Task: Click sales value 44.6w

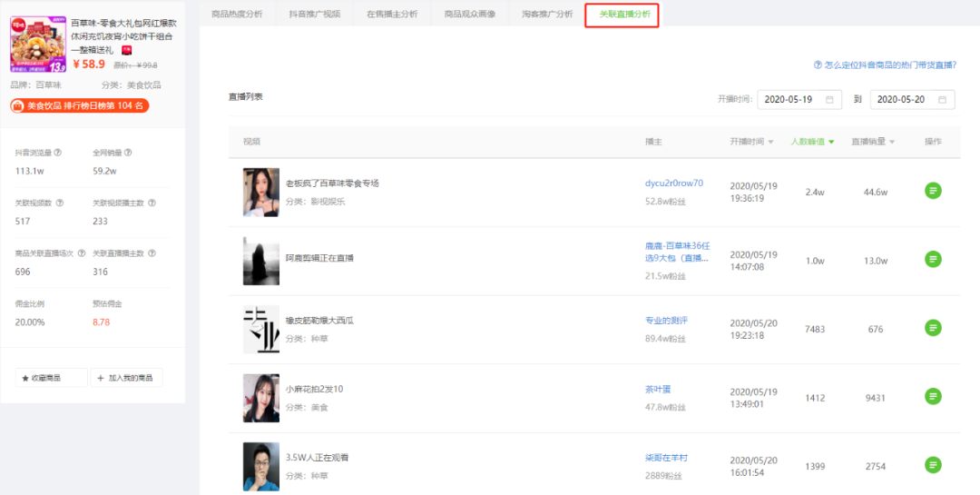Action: 875,193
